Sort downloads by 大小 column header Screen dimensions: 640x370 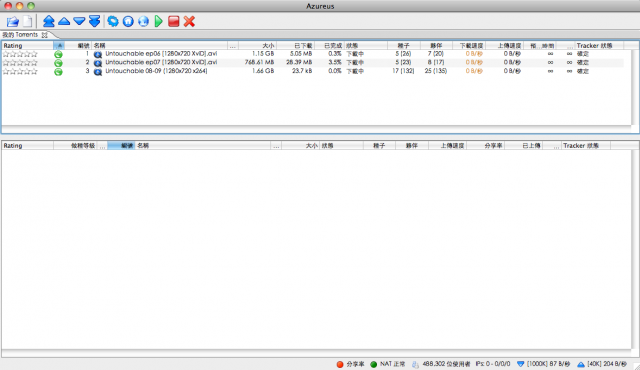click(x=257, y=45)
